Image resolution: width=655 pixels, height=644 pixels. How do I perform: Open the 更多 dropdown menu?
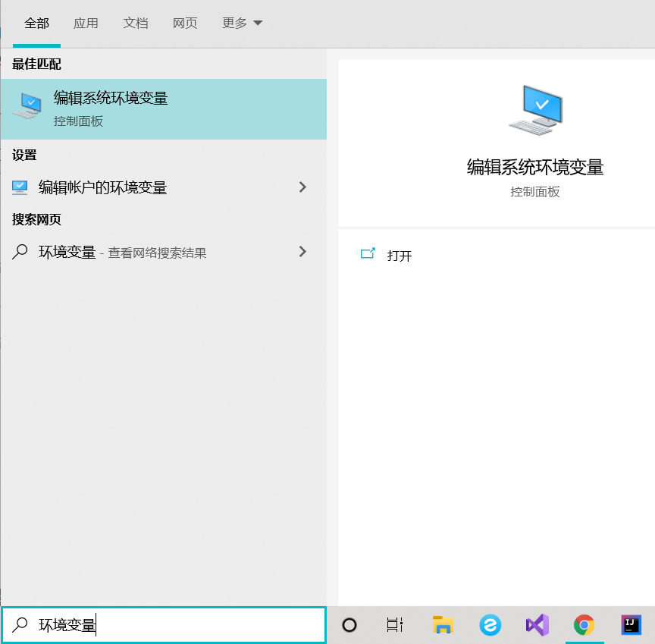click(x=242, y=23)
